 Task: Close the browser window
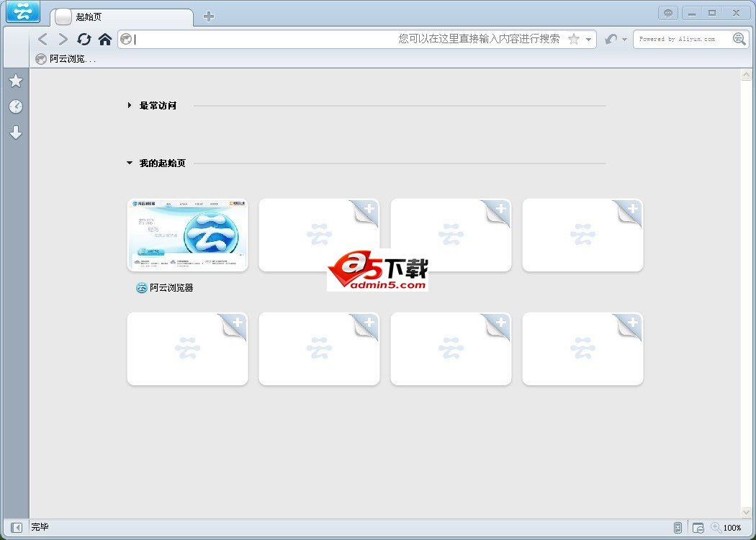[737, 13]
